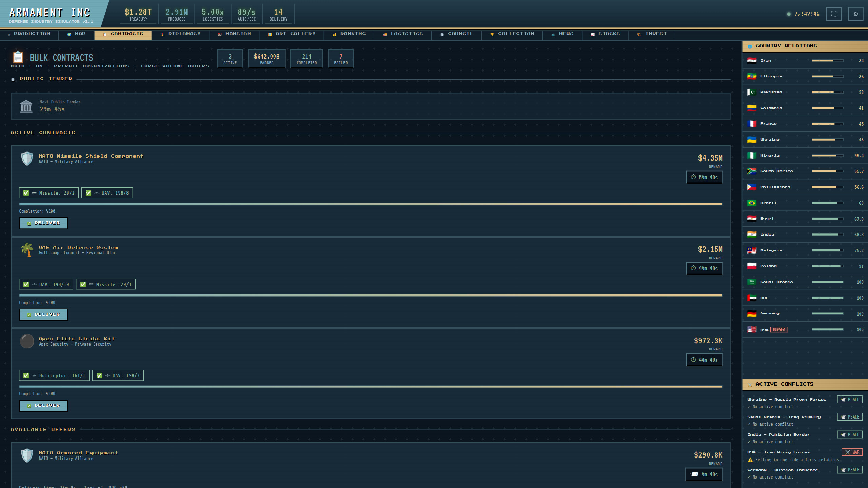Click the Pakistan flag icon
Image resolution: width=868 pixels, height=488 pixels.
[x=752, y=92]
